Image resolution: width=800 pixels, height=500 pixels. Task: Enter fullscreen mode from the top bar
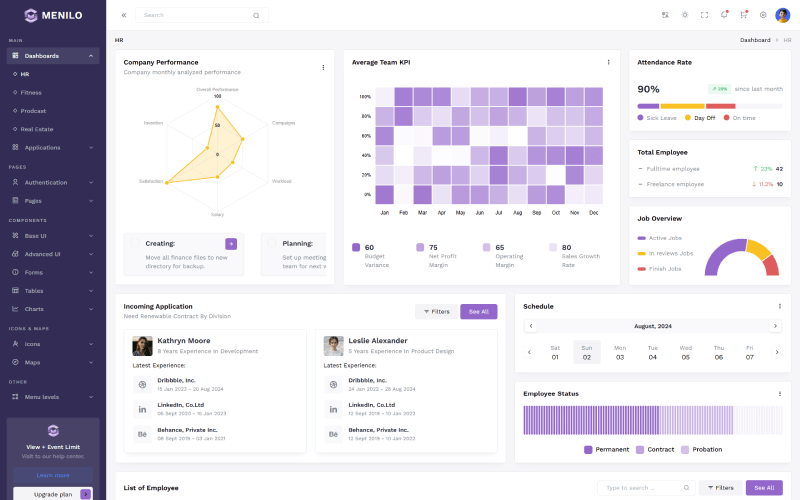(x=704, y=15)
